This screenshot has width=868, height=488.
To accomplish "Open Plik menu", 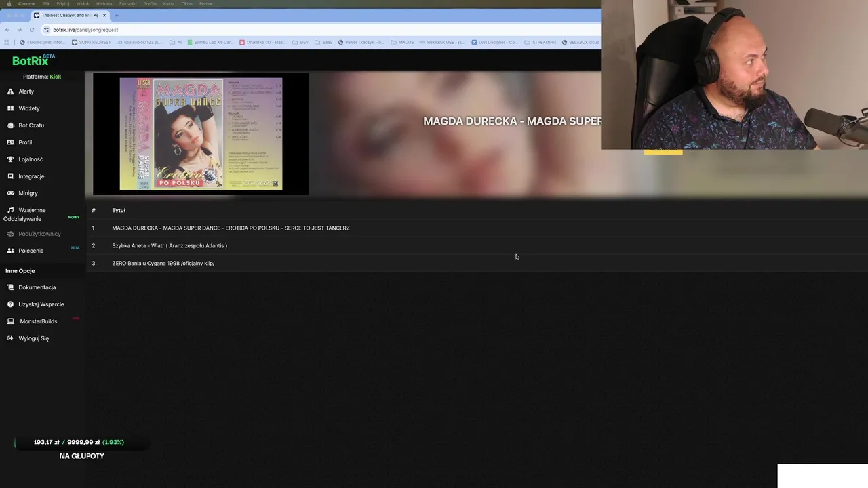I will pos(46,3).
